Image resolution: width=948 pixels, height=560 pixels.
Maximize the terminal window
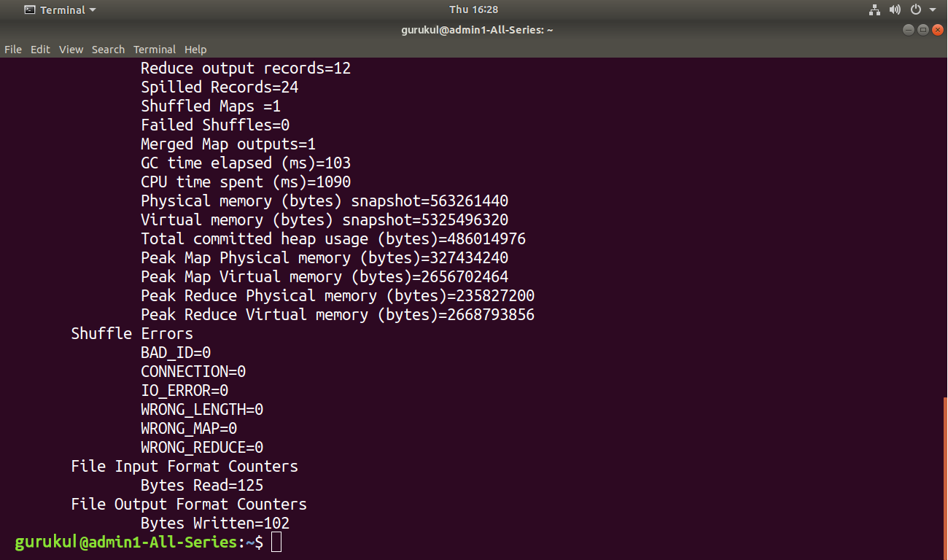(x=922, y=30)
